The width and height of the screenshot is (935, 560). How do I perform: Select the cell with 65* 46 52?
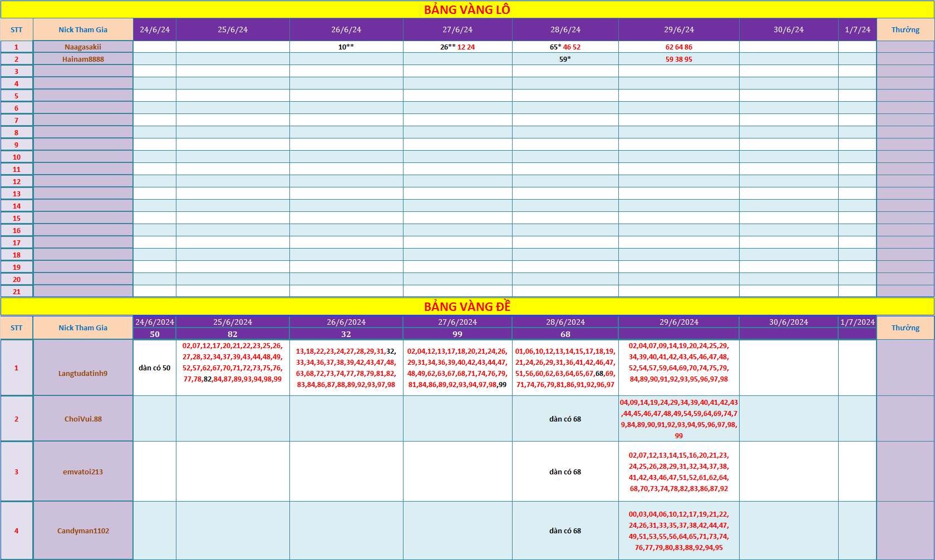pos(565,47)
